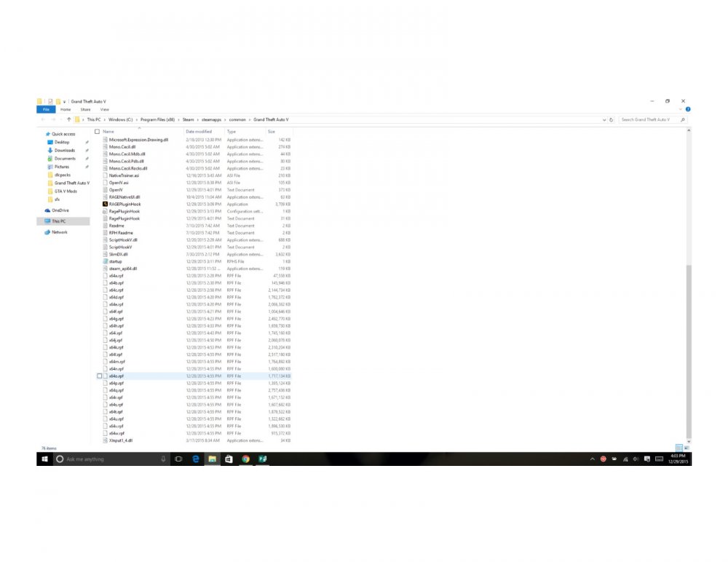The height and width of the screenshot is (562, 728).
Task: Go to common in the breadcrumb
Action: (x=237, y=120)
